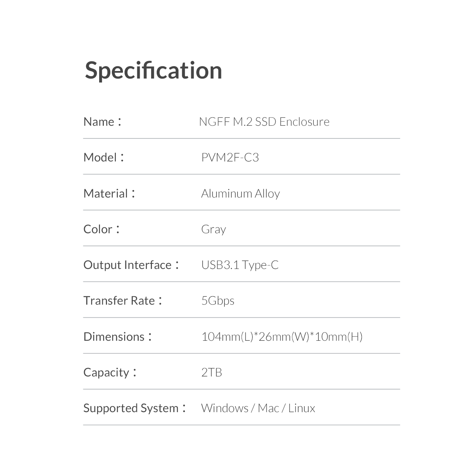Image resolution: width=476 pixels, height=476 pixels.
Task: Click the USB3.1 Type-C value
Action: click(x=240, y=265)
